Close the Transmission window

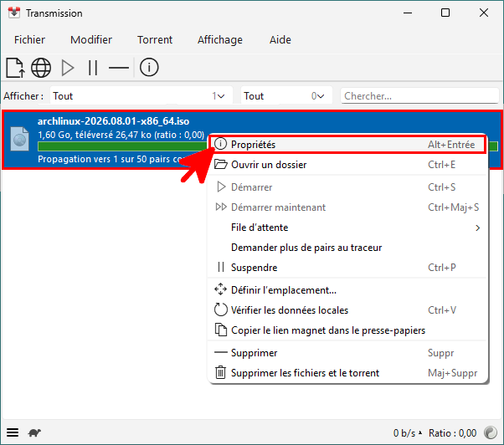483,13
